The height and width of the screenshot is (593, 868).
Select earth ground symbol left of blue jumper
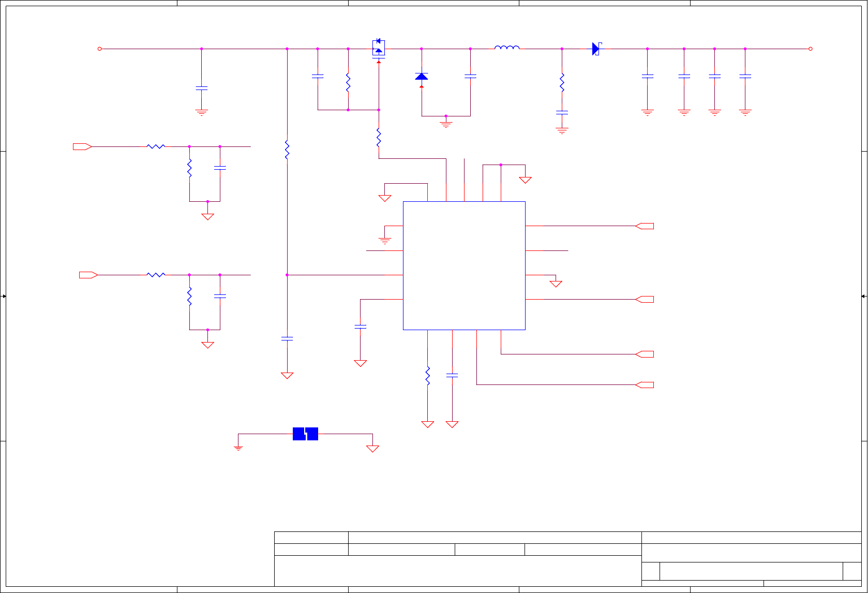tap(238, 448)
